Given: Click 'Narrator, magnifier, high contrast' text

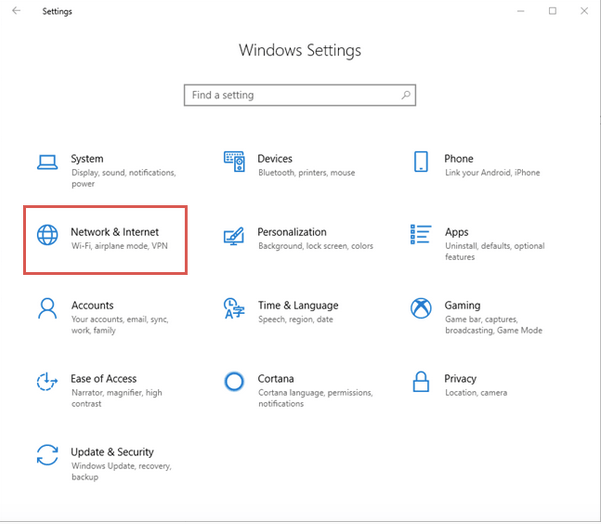Looking at the screenshot, I should pyautogui.click(x=117, y=398).
